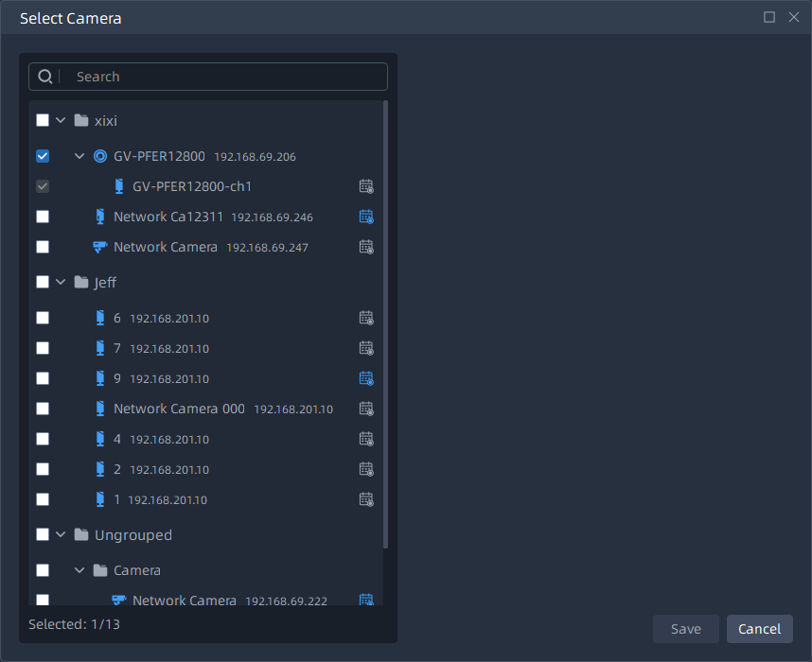Click the schedule icon for camera 1
Image resolution: width=812 pixels, height=662 pixels.
tap(366, 499)
